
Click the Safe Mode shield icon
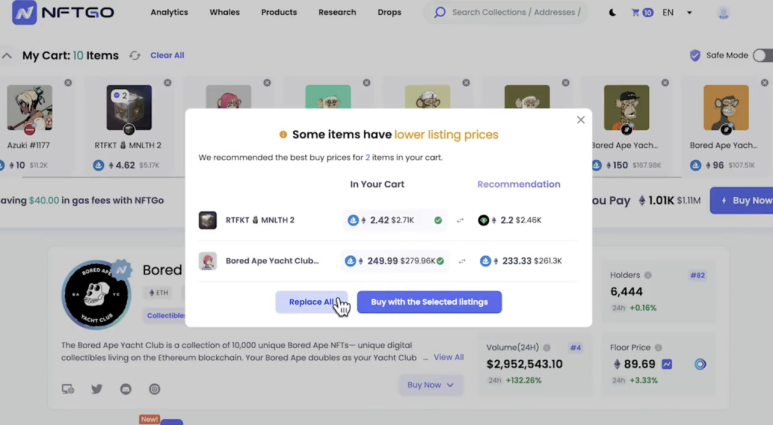(695, 55)
